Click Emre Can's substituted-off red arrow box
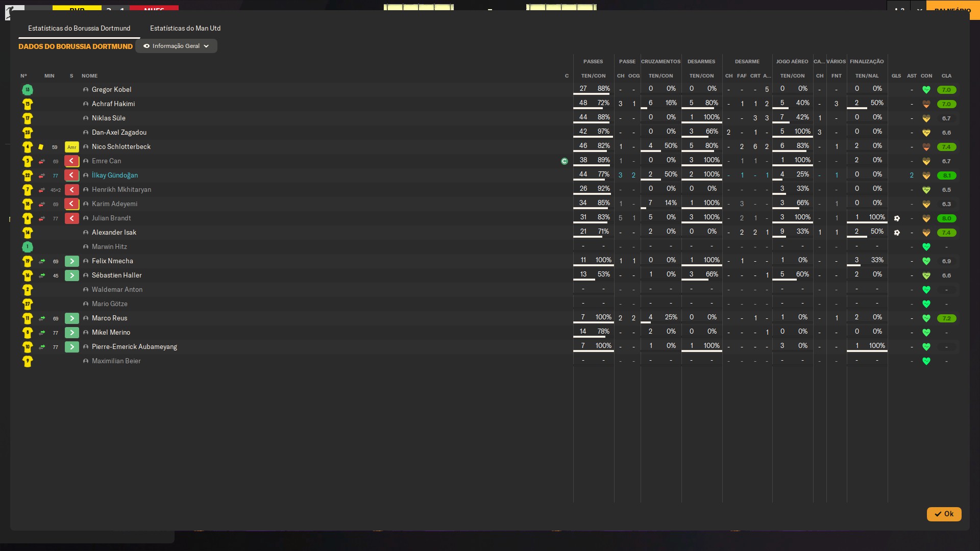Viewport: 980px width, 551px height. click(x=72, y=161)
